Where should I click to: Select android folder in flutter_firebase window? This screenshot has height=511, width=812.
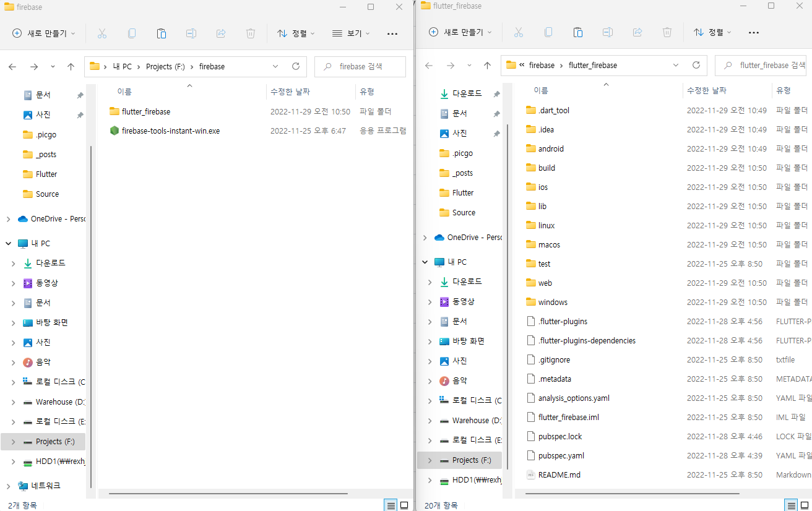[x=545, y=148]
